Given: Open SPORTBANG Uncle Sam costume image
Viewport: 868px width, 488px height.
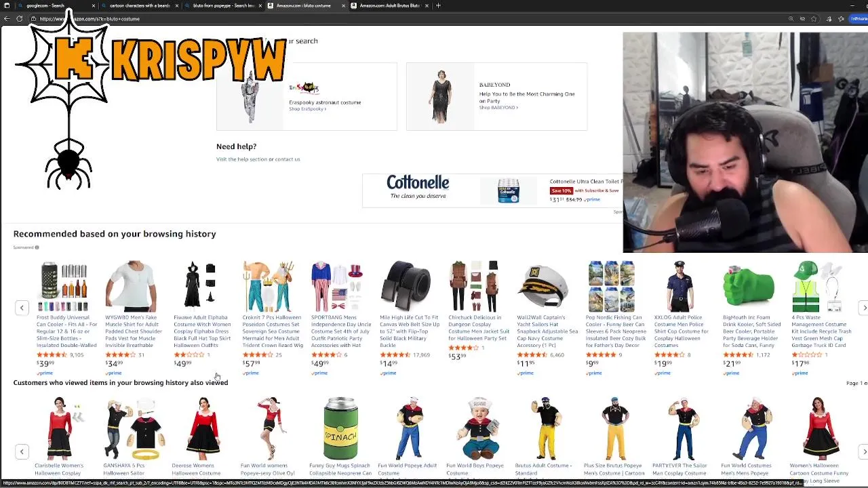Looking at the screenshot, I should click(338, 286).
